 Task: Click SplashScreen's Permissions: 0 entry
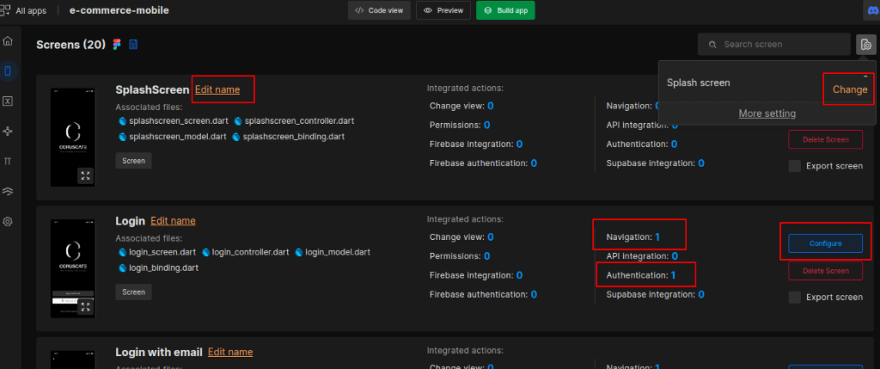pos(460,125)
